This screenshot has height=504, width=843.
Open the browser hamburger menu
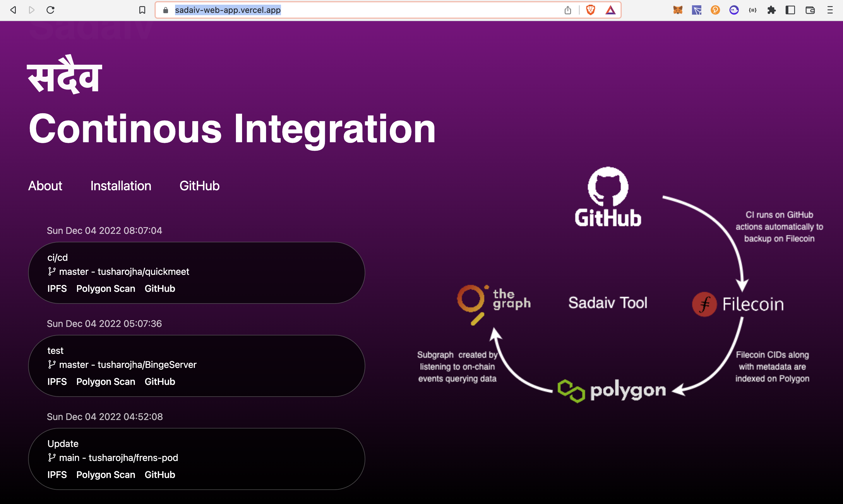[x=830, y=10]
